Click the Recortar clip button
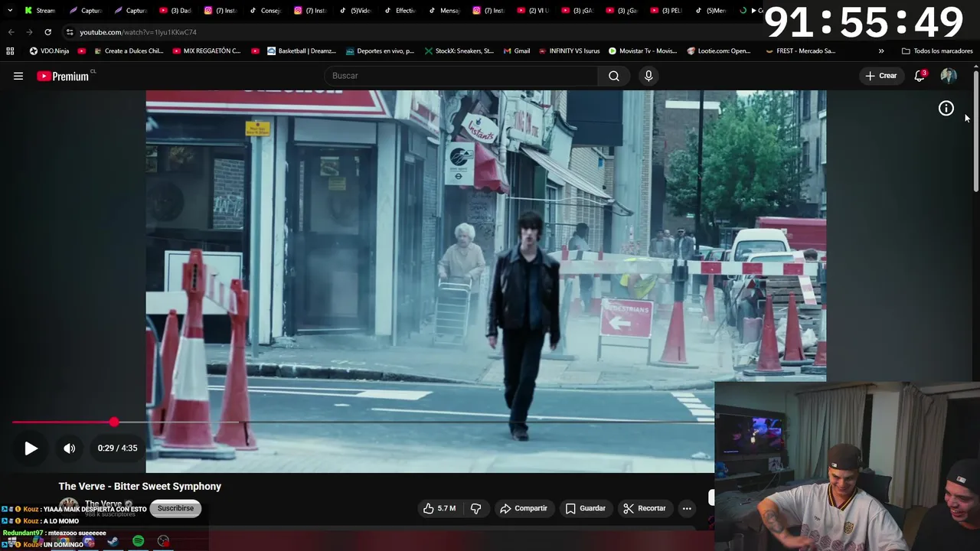 [645, 508]
